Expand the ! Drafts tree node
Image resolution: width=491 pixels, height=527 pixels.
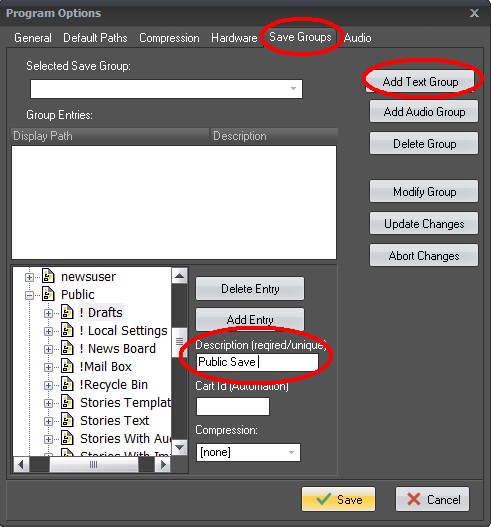[48, 313]
